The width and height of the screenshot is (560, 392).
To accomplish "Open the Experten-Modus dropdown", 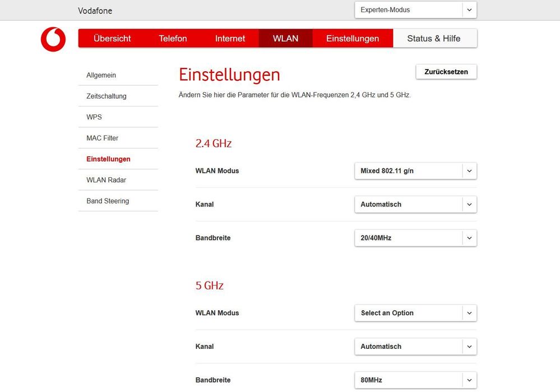I will [x=415, y=10].
